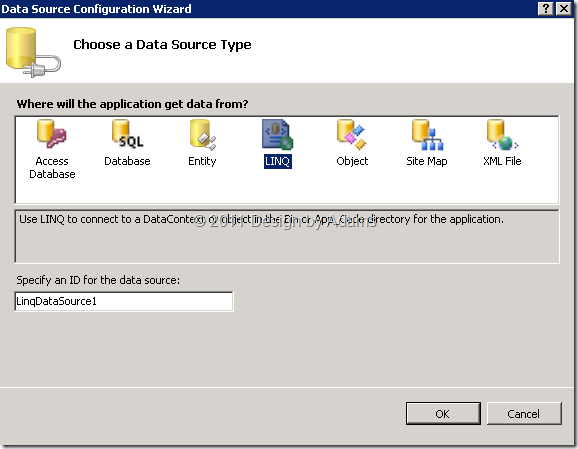
Task: Select the XML File globe icon
Action: (x=502, y=134)
